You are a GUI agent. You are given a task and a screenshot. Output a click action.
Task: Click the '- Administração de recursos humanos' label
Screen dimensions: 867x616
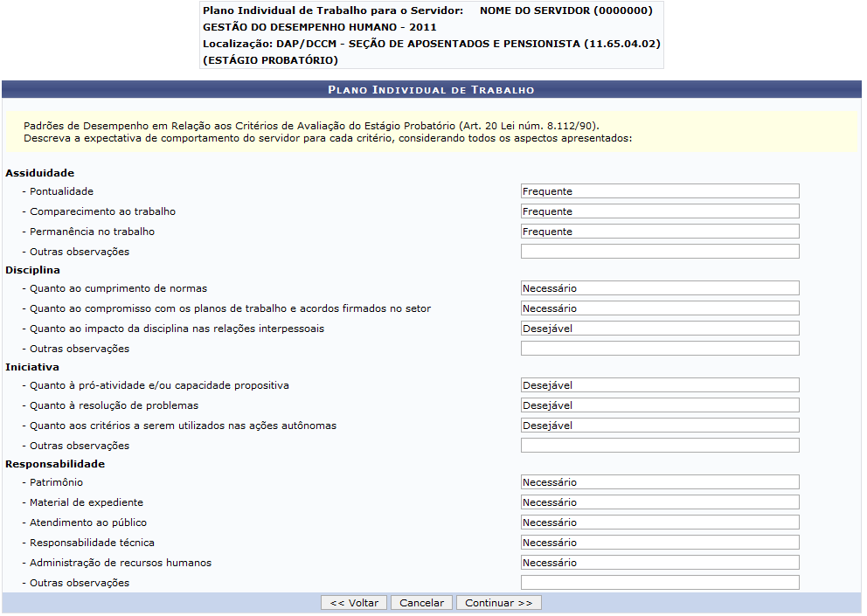pos(116,563)
